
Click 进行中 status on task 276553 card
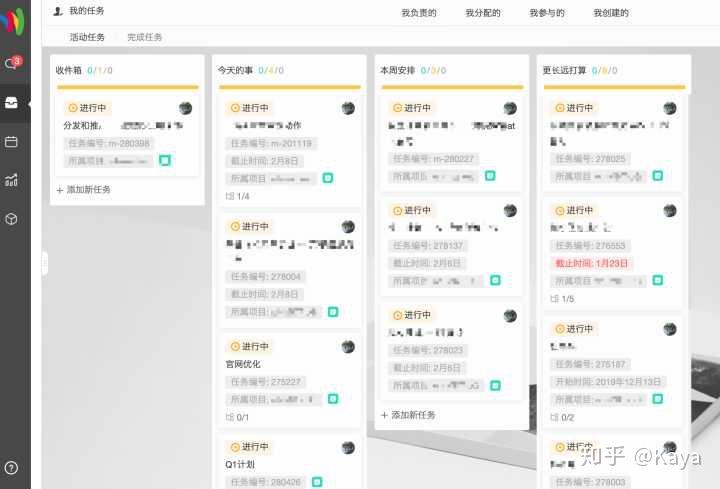tap(574, 210)
